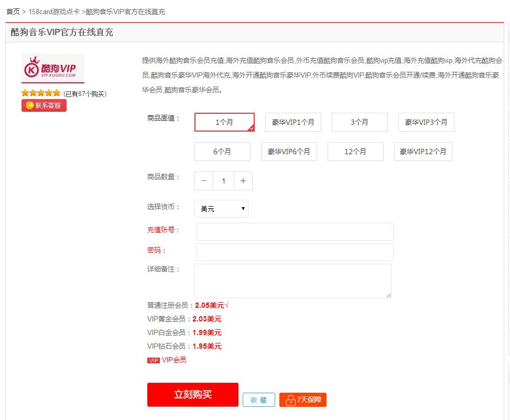Viewport: 510px width, 420px height.
Task: Pick the 6个月 face value option
Action: [222, 152]
